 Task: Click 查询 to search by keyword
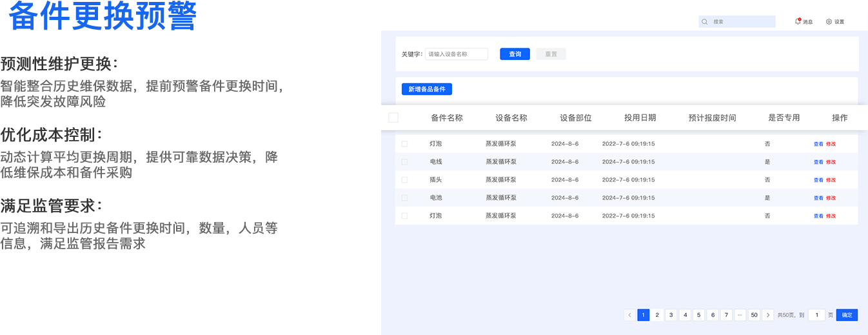click(x=515, y=54)
